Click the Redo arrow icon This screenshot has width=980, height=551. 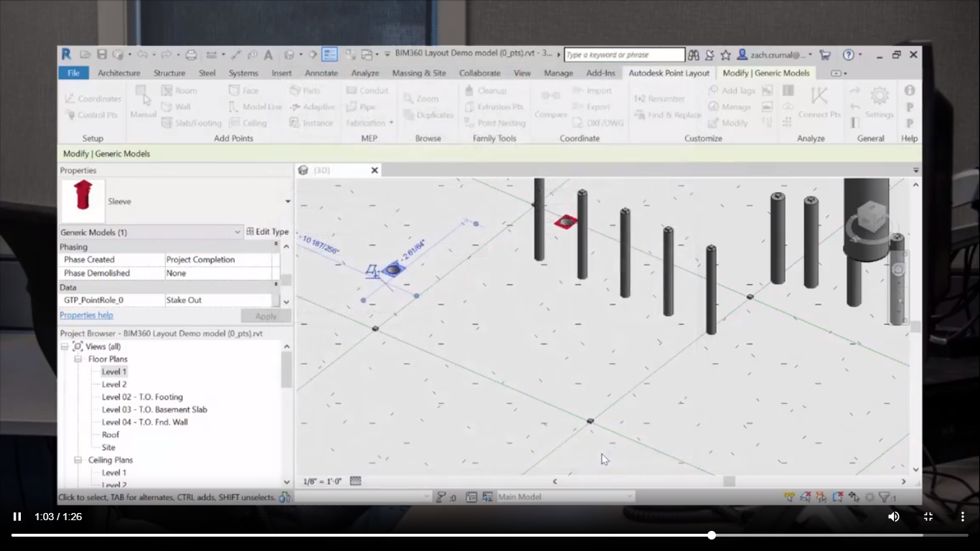click(x=166, y=55)
